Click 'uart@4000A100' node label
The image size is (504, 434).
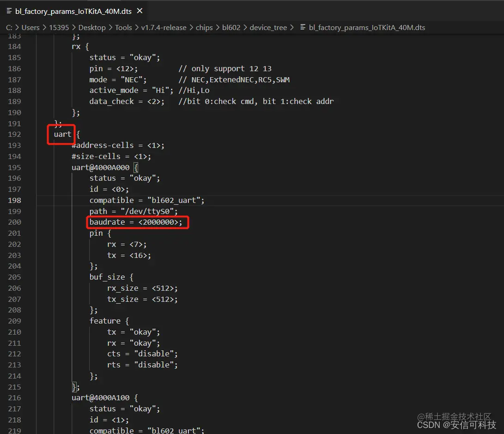100,398
